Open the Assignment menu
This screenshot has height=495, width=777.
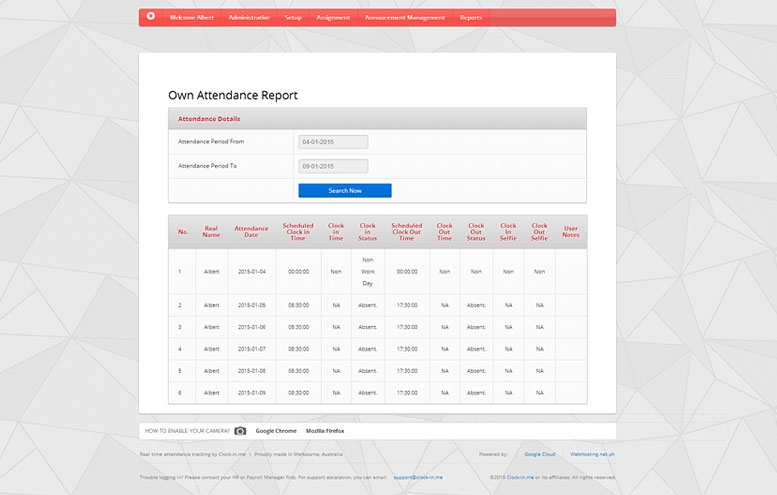[333, 17]
